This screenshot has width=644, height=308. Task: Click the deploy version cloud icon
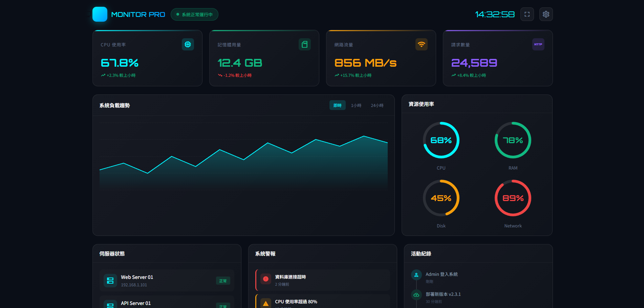point(416,295)
